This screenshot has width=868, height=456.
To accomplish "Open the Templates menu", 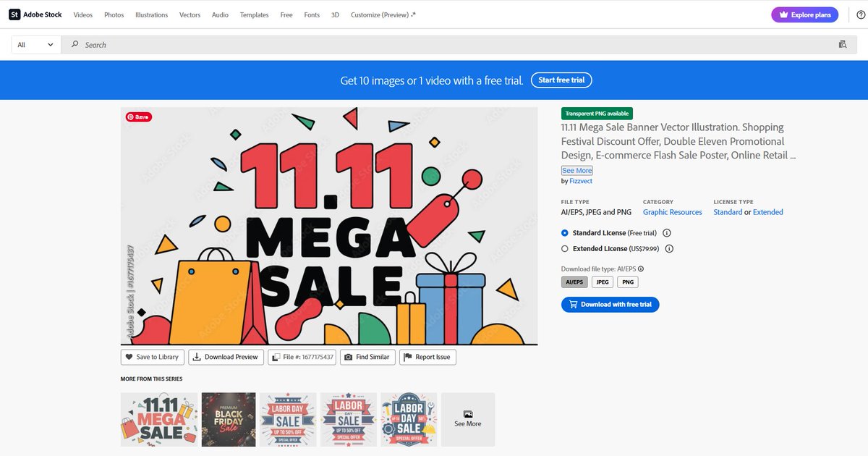I will coord(255,14).
